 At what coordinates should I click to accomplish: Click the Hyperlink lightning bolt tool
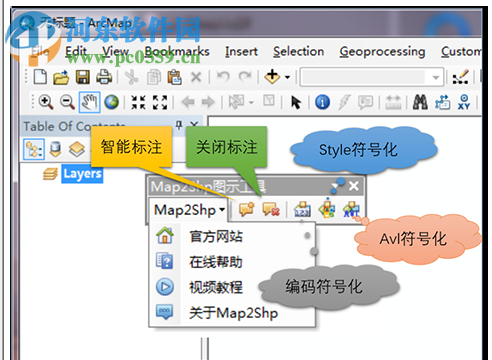click(x=344, y=102)
